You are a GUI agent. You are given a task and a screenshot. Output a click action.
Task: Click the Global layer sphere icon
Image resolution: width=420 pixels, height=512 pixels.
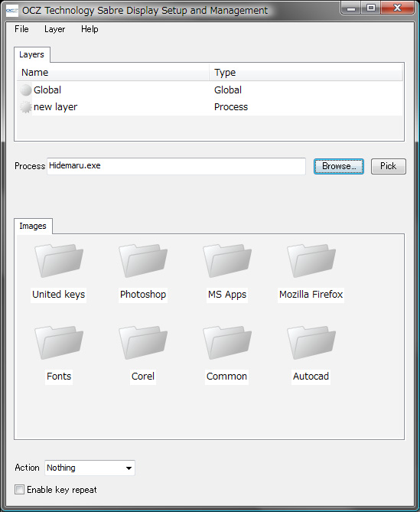[25, 90]
